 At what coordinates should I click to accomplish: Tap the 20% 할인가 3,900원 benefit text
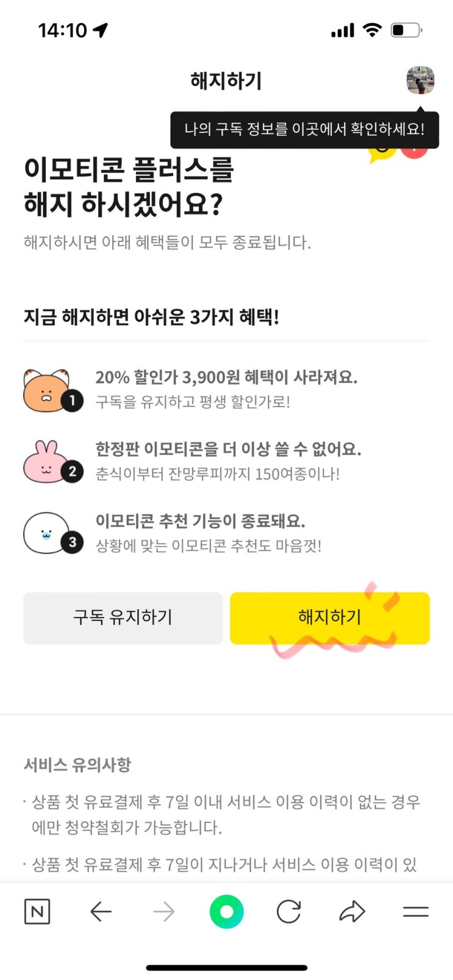226,377
